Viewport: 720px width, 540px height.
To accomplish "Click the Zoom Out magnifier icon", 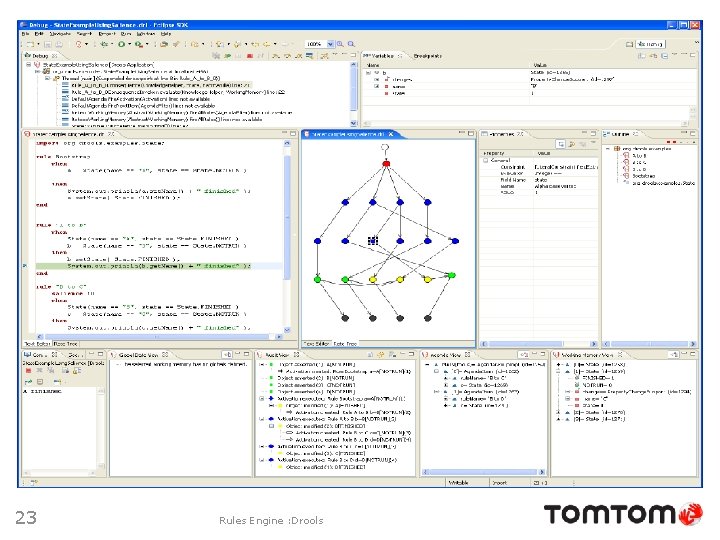I will (x=351, y=44).
